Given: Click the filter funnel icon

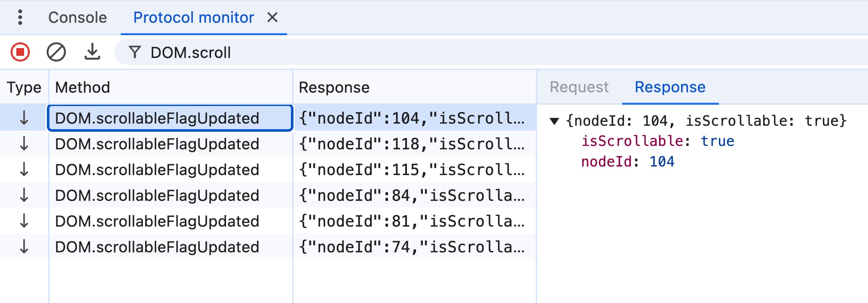Looking at the screenshot, I should tap(134, 52).
